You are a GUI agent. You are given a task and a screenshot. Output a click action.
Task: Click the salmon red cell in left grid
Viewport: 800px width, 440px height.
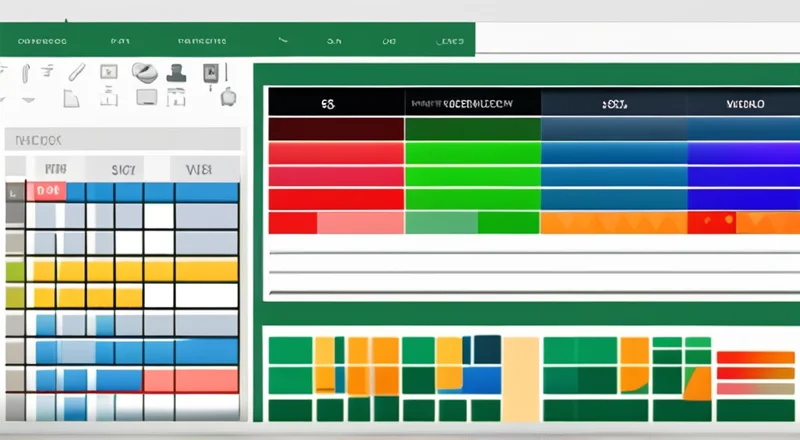190,380
